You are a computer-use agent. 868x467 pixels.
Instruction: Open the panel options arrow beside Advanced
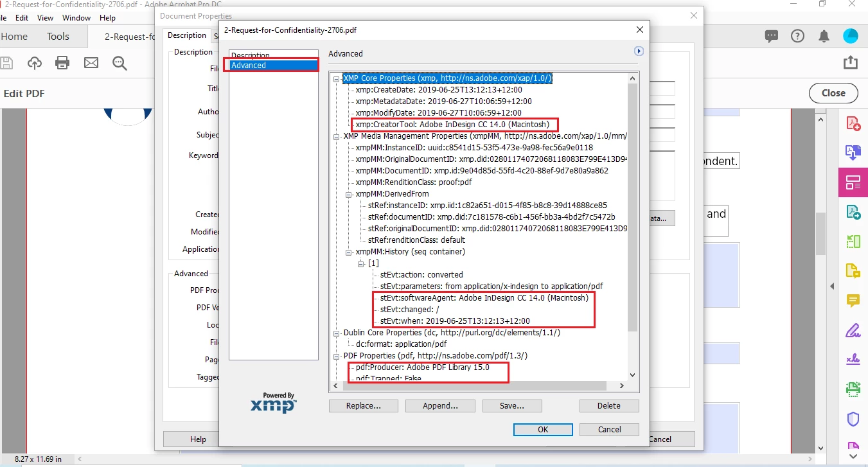point(639,51)
